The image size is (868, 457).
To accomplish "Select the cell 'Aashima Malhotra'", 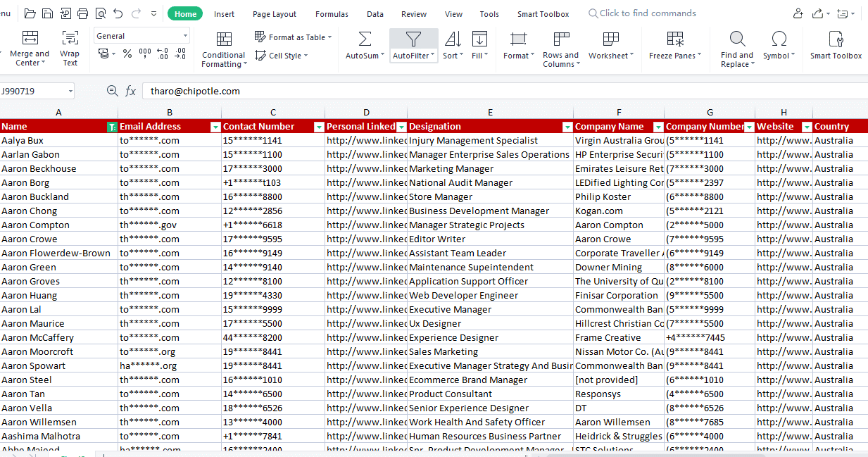I will coord(58,436).
